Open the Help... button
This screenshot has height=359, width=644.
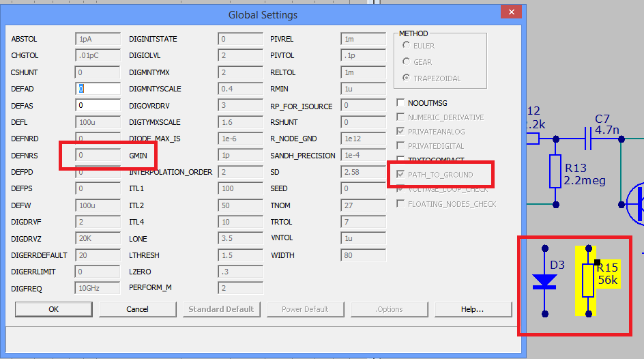coord(472,309)
